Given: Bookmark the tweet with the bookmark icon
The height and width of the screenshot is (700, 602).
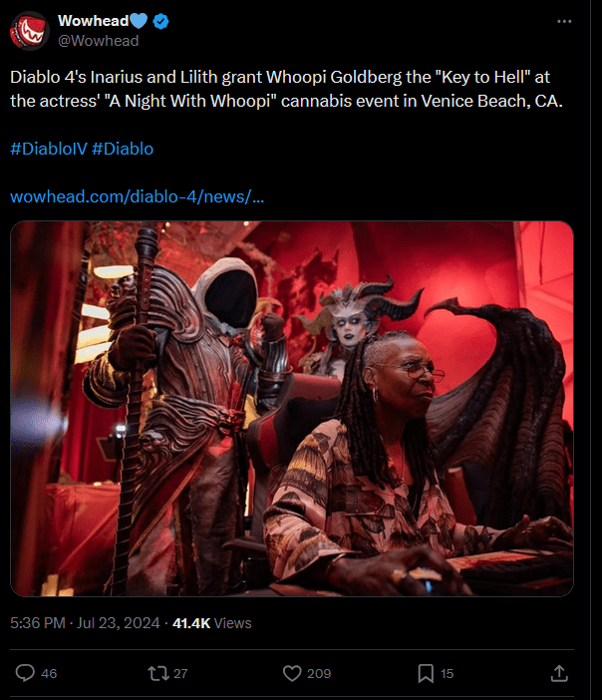Looking at the screenshot, I should [x=426, y=673].
